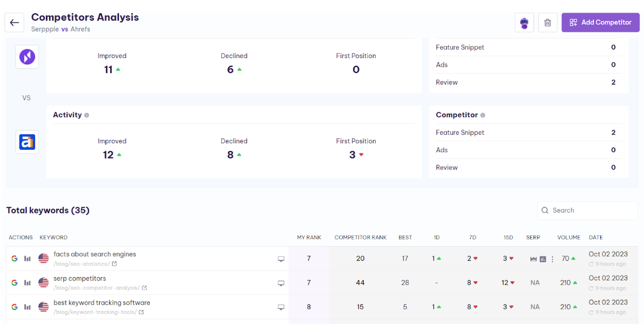Screen dimensions: 644x327
Task: Sort table by VOLUME column header
Action: click(x=569, y=238)
